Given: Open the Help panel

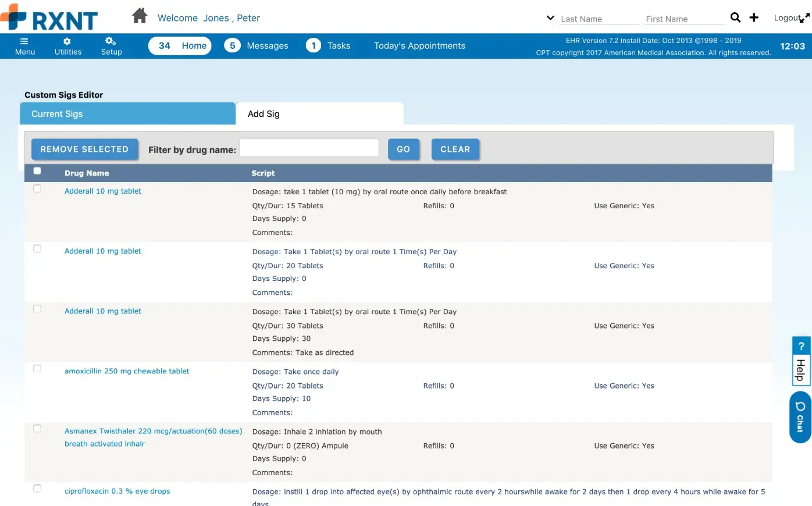Looking at the screenshot, I should point(801,361).
